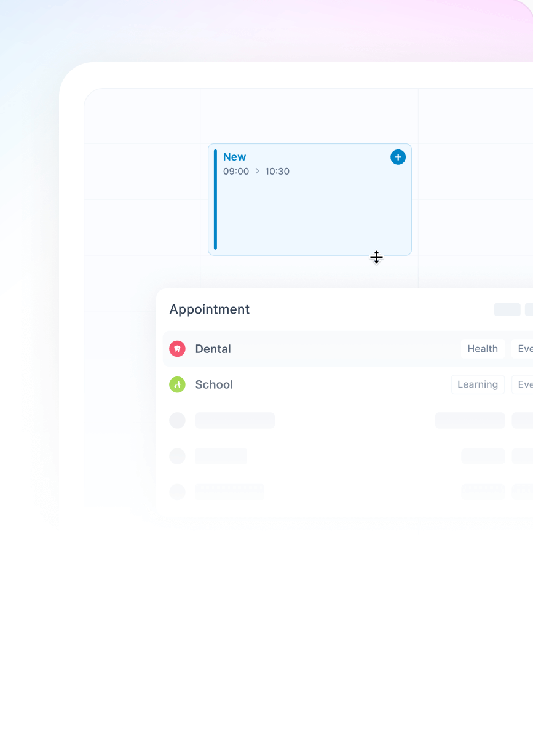Click the circle icon on the first placeholder row
The image size is (533, 756).
177,420
